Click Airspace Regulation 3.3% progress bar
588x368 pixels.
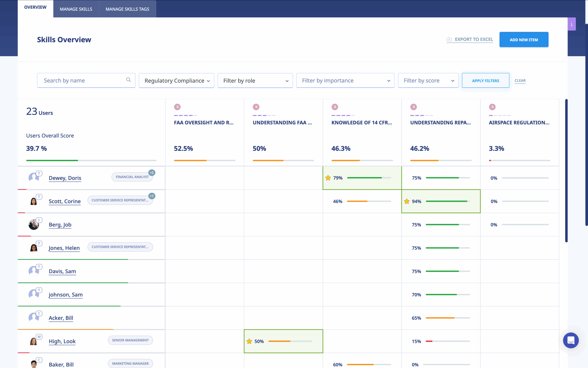[520, 160]
